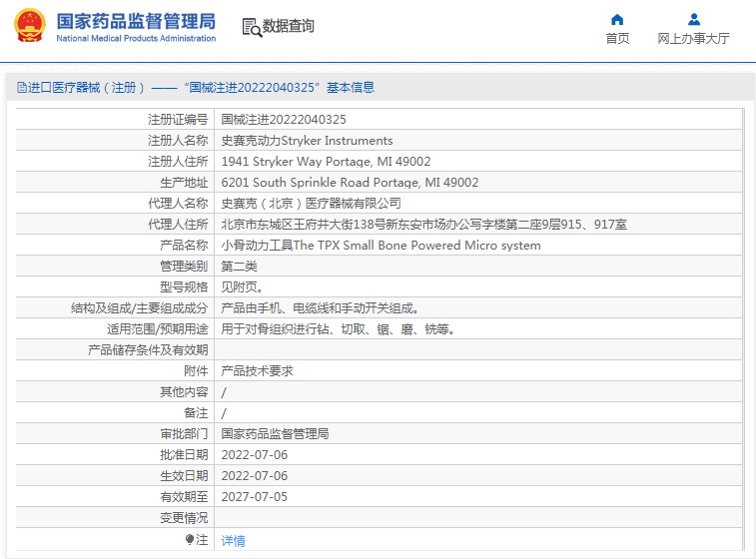Click the 注册人名称 row label

178,141
